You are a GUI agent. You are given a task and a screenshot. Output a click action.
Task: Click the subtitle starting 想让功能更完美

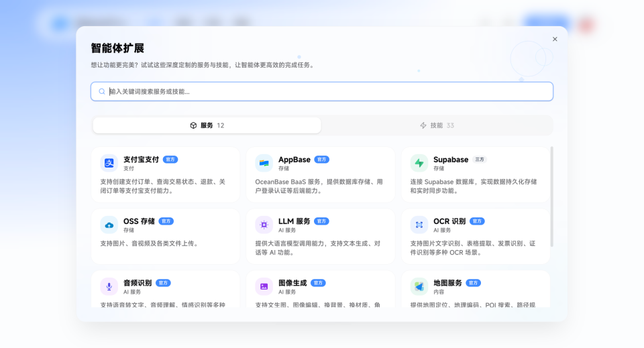pos(203,65)
